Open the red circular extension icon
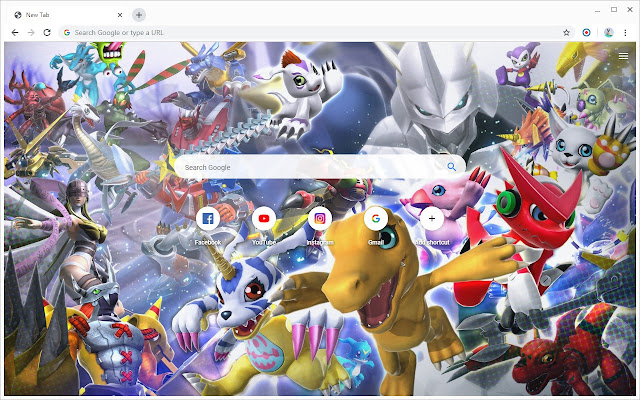 tap(587, 33)
